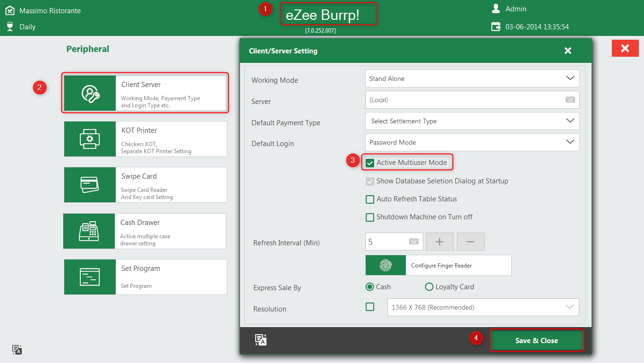Viewport: 644px width, 363px height.
Task: Increase refresh interval with plus button
Action: tap(439, 242)
